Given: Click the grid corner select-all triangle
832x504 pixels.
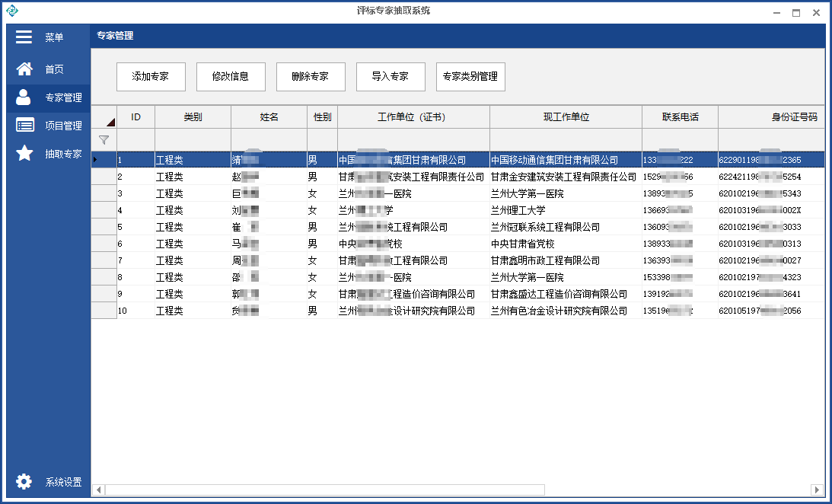Looking at the screenshot, I should [x=110, y=123].
